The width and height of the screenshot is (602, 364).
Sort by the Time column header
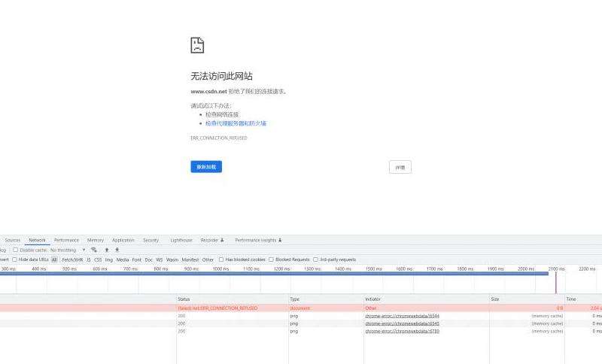(583, 299)
